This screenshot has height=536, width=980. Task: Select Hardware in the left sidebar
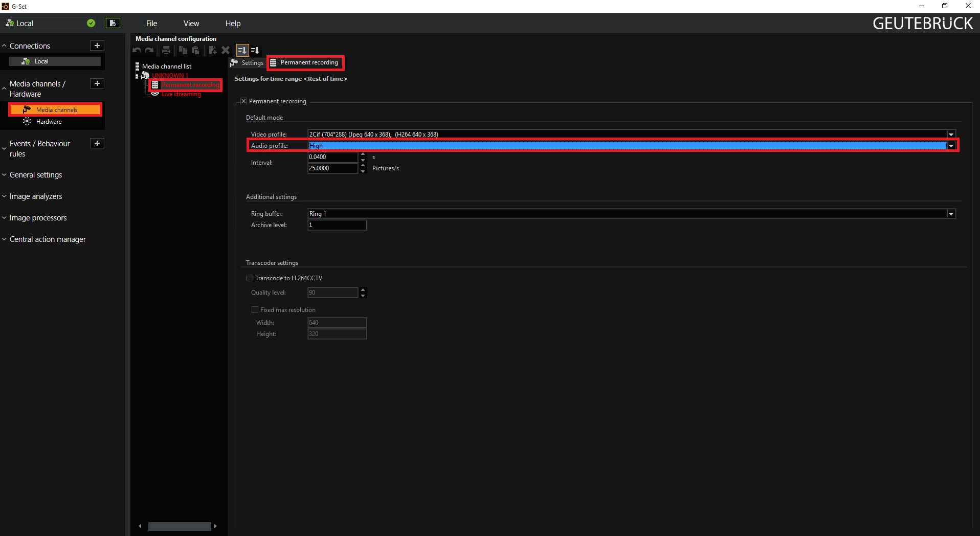[49, 122]
